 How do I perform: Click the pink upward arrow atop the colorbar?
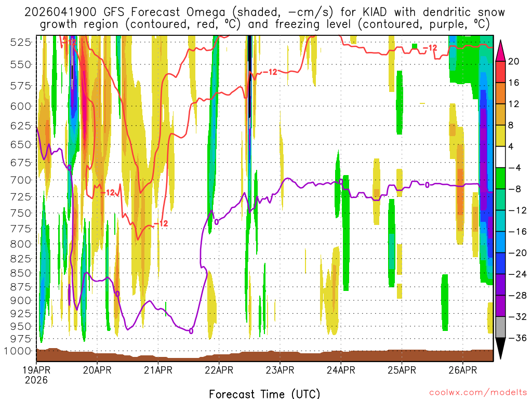500,51
